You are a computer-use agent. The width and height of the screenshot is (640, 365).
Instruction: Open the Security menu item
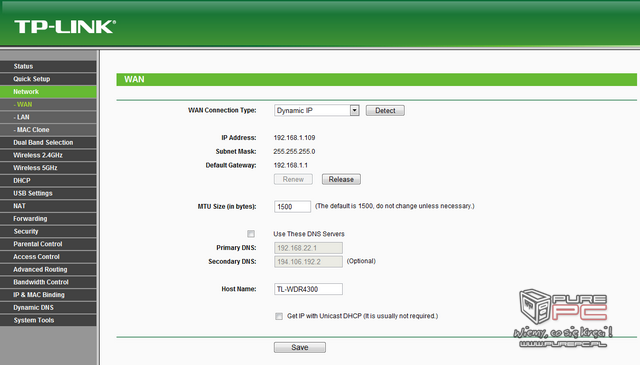48,231
